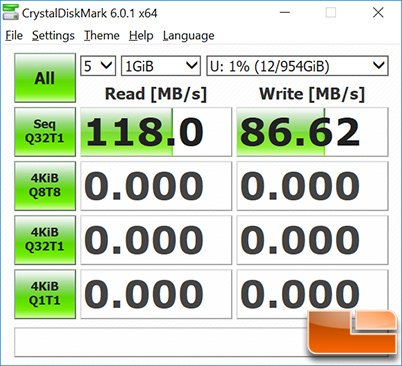
Task: Open the File menu
Action: click(14, 36)
